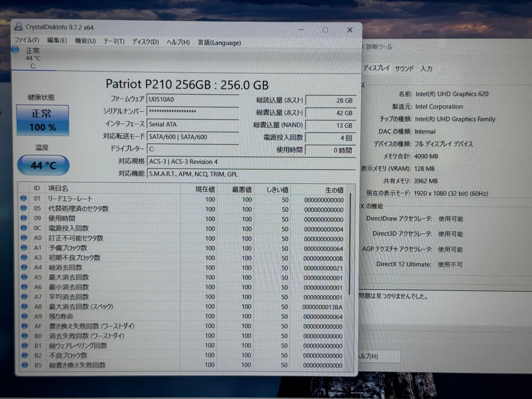Close the CrystalDiskInfo window
The width and height of the screenshot is (532, 399).
(x=350, y=30)
